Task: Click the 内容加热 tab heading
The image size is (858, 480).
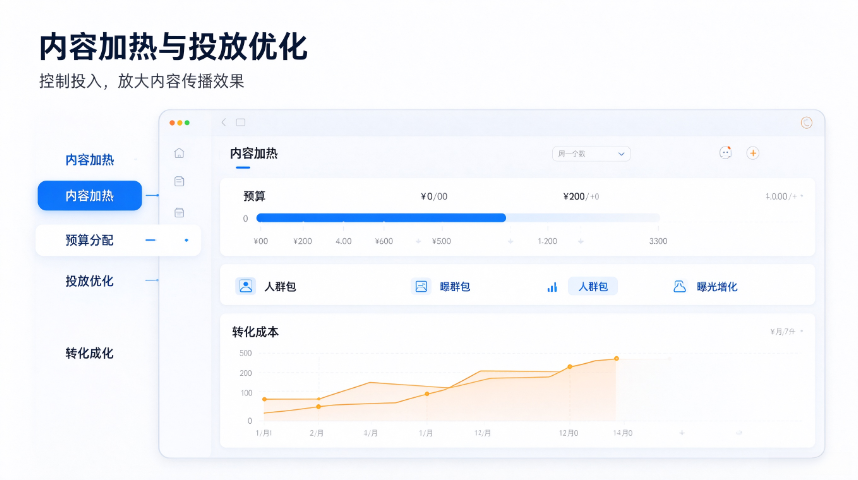Action: [x=253, y=154]
